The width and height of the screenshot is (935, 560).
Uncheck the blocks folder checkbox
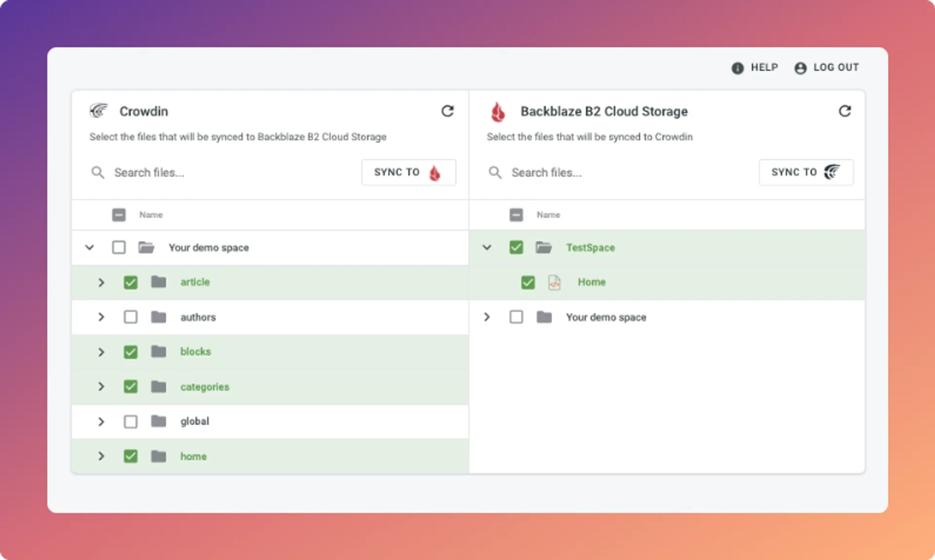point(131,352)
